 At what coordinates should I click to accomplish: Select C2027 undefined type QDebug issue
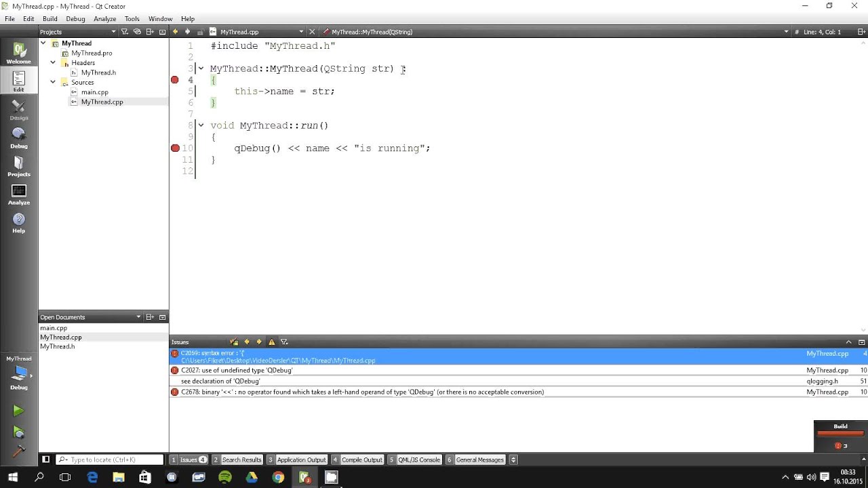pyautogui.click(x=518, y=371)
